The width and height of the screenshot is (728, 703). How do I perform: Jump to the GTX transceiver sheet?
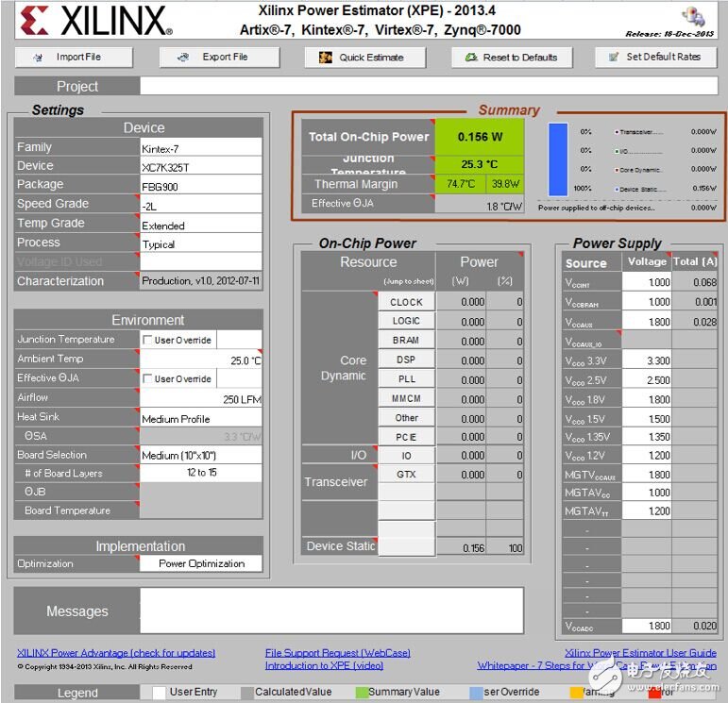pos(406,475)
